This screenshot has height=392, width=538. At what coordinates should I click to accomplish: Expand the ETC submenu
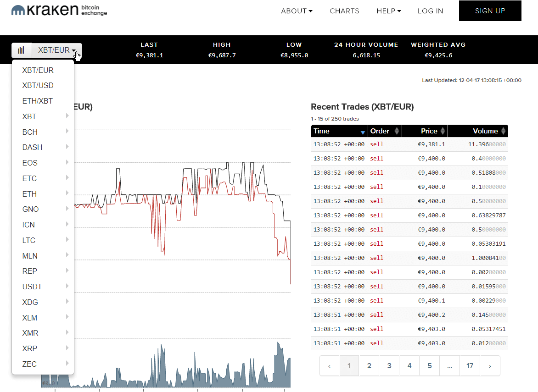tap(43, 178)
